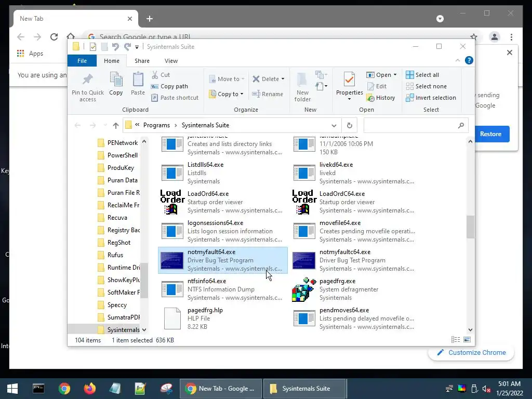The image size is (532, 399).
Task: Open the File menu tab
Action: pyautogui.click(x=82, y=61)
